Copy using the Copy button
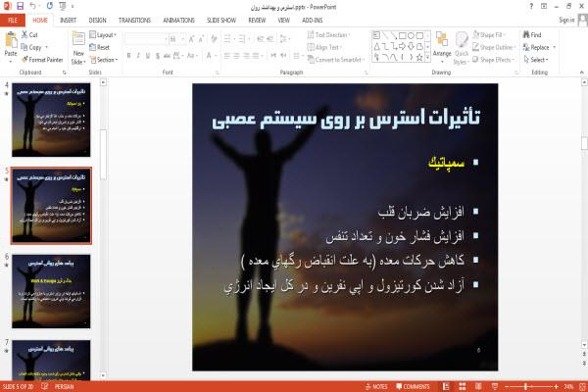Screen dimensions: 588x392 coord(31,47)
